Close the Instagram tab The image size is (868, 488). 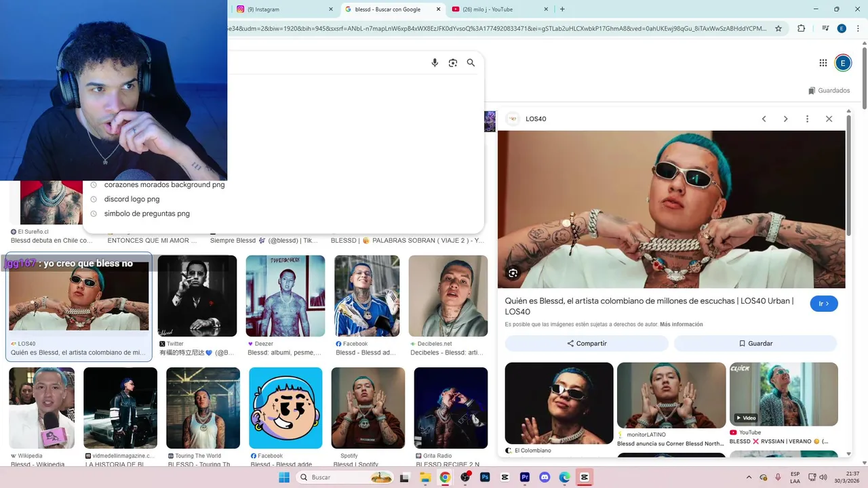[331, 9]
